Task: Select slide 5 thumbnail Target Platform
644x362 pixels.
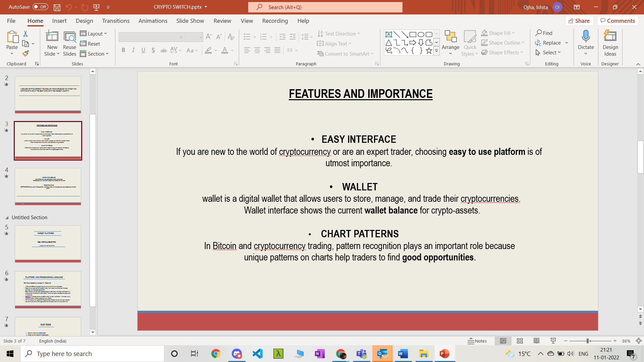Action: (48, 243)
